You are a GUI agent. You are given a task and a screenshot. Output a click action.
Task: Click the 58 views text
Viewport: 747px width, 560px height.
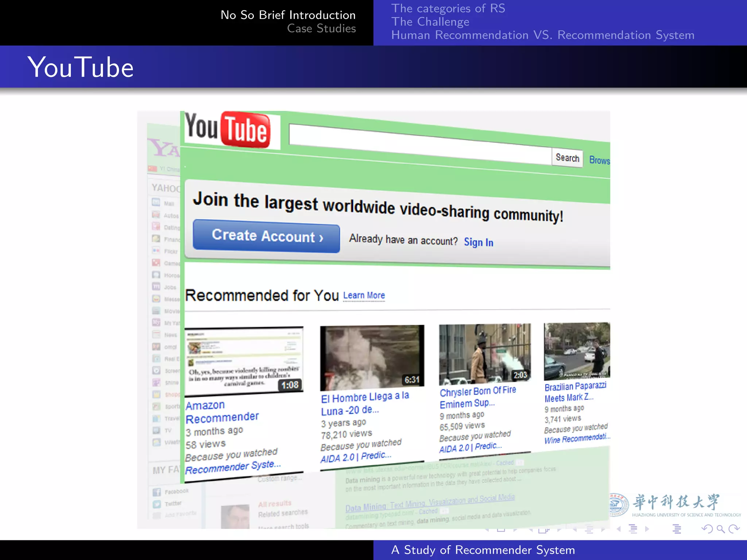(206, 444)
